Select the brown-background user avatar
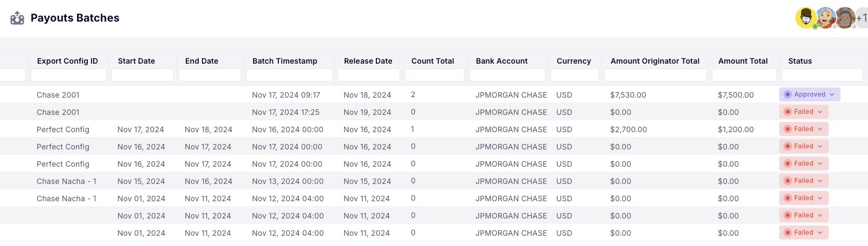 point(845,18)
